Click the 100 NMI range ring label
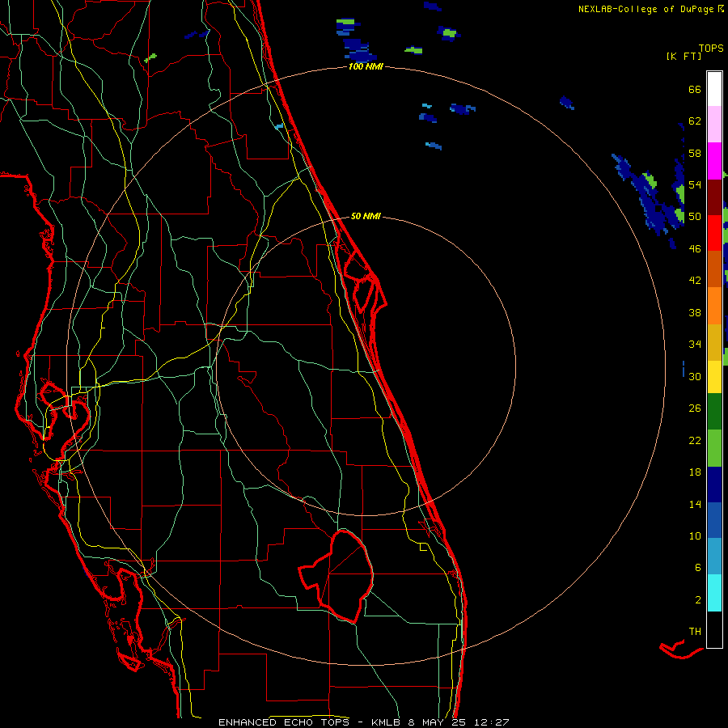Screen dimensions: 728x728 [x=366, y=66]
